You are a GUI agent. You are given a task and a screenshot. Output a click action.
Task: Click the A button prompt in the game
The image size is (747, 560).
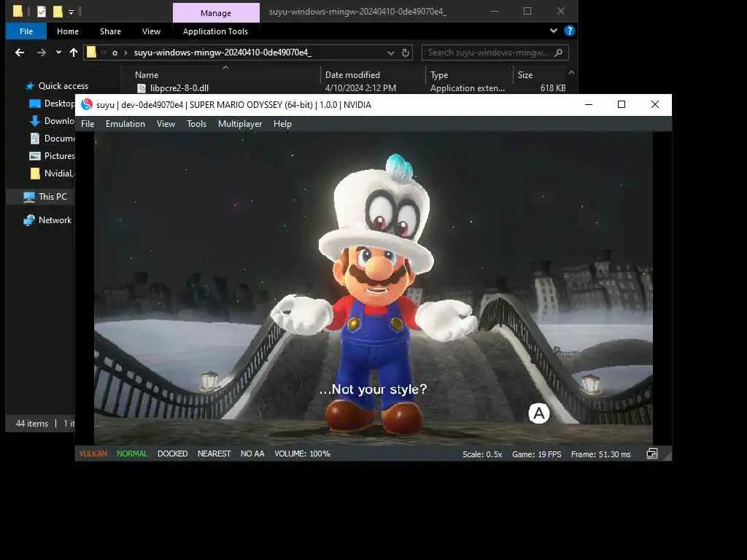click(x=539, y=414)
